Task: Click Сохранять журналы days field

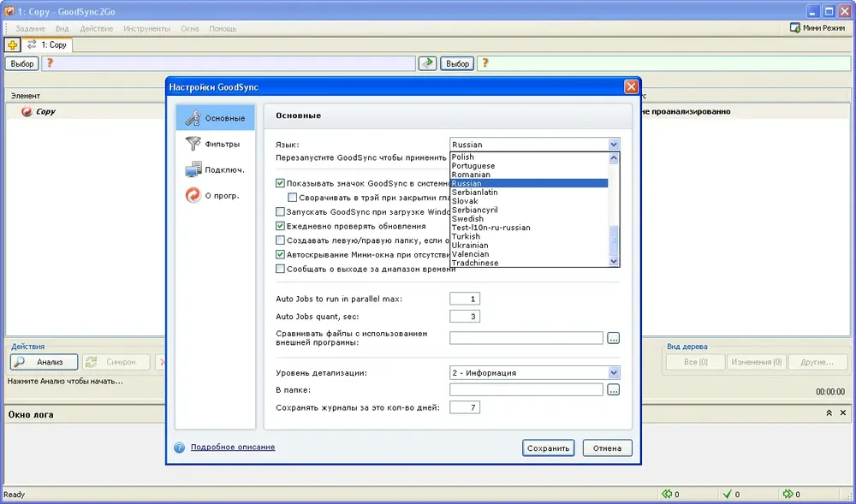Action: [x=465, y=407]
